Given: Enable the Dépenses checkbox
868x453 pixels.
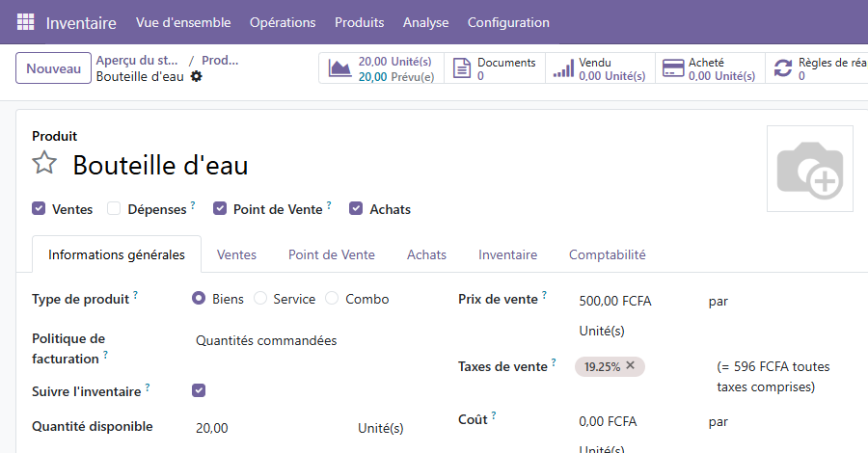Looking at the screenshot, I should tap(114, 208).
